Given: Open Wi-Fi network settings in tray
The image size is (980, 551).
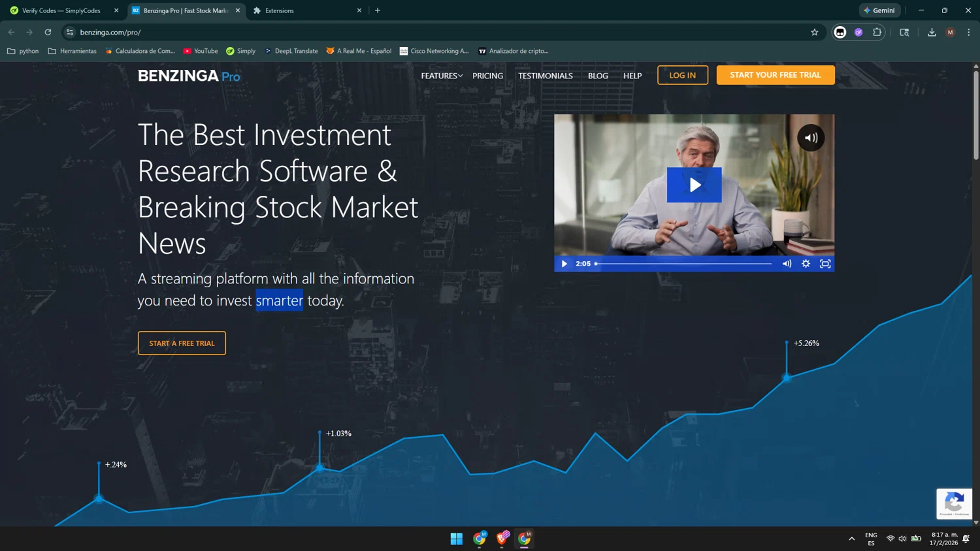Looking at the screenshot, I should coord(890,539).
